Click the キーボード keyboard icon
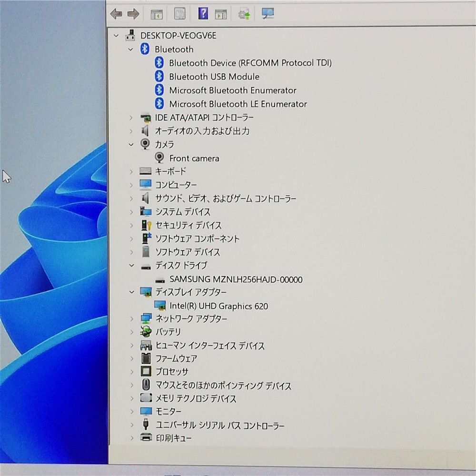 pos(145,171)
